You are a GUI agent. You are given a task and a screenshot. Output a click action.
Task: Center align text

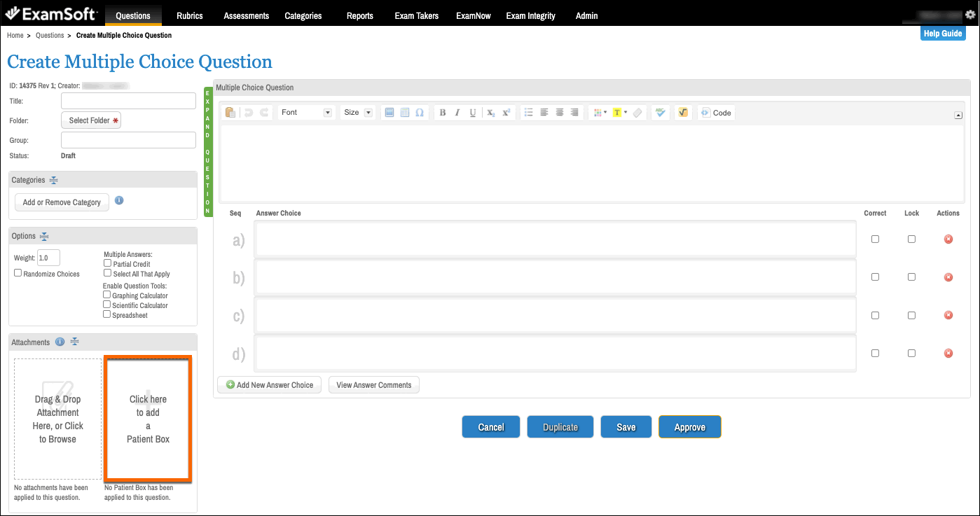pos(560,113)
